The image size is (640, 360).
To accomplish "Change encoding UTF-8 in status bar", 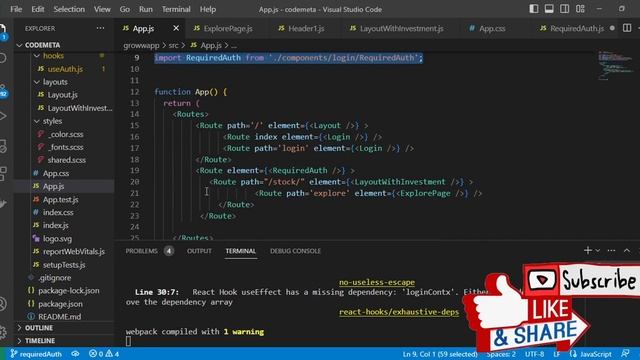I will click(534, 354).
